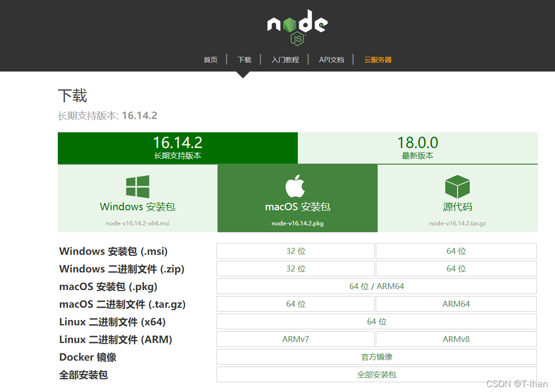Click the Node.js logo in the header
The image size is (555, 392).
point(297,27)
